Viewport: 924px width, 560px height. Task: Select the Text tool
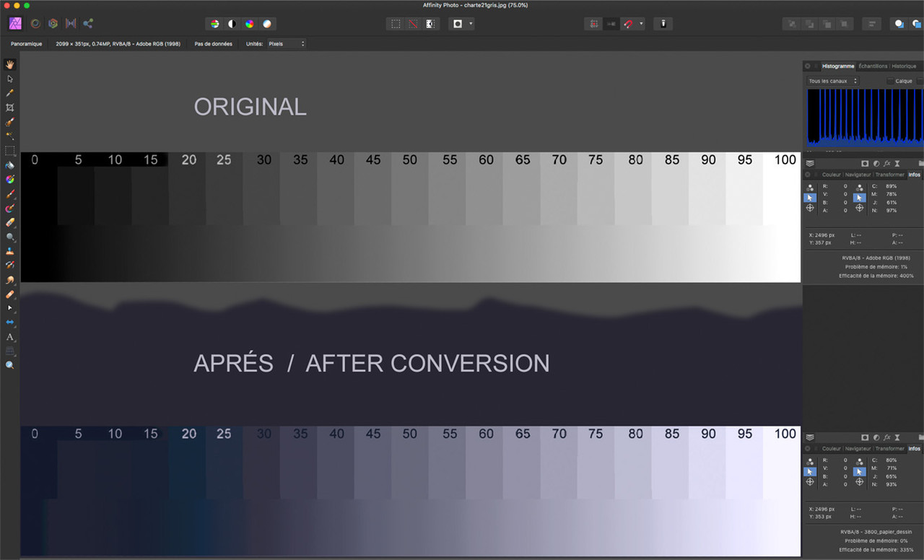[9, 337]
